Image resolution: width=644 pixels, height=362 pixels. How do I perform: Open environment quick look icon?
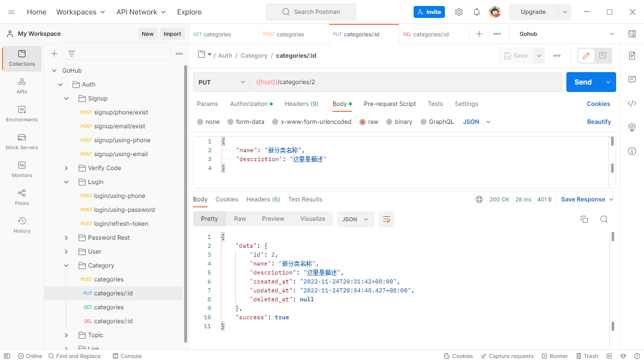tap(632, 34)
